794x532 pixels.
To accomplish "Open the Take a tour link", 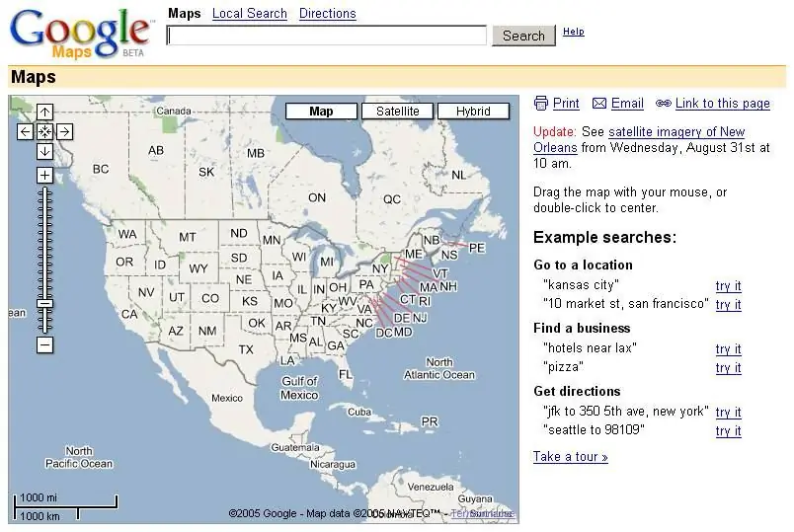I will point(570,457).
